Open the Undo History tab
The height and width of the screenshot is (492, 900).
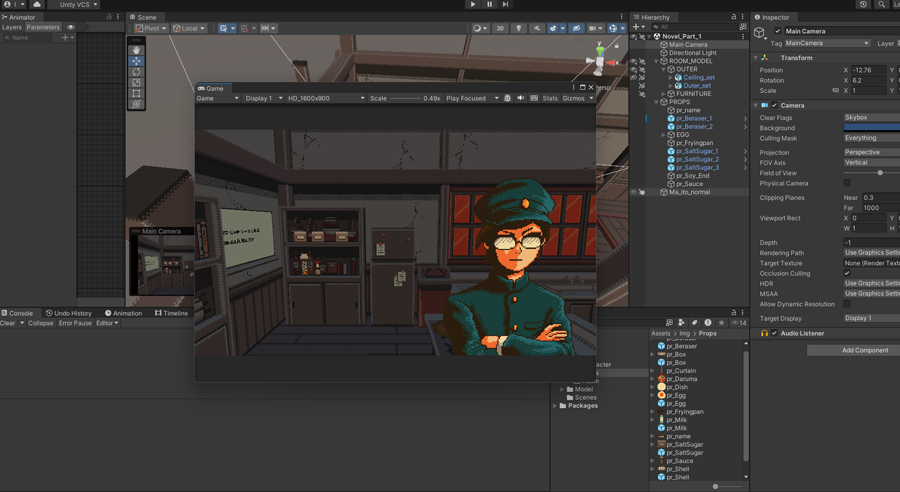[x=68, y=313]
